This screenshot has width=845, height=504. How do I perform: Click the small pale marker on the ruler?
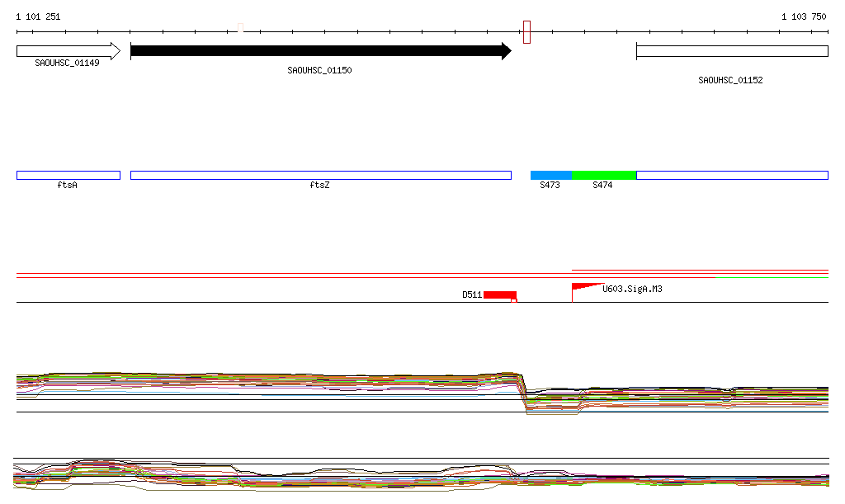(x=240, y=28)
